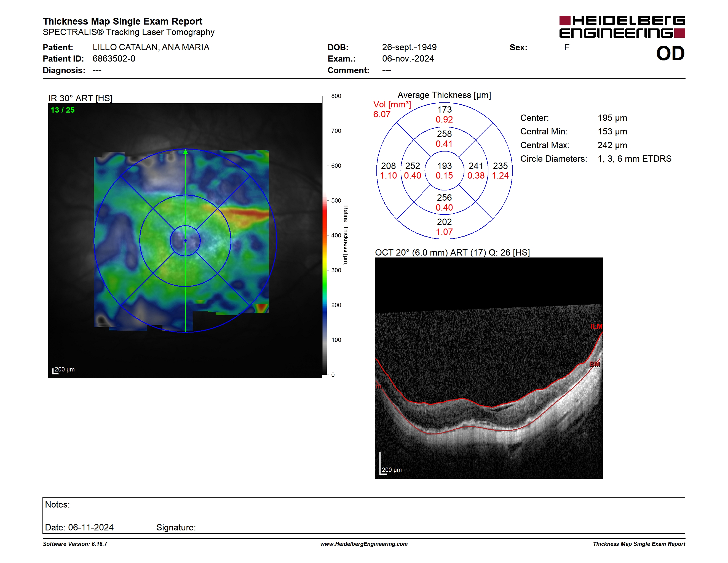
Task: Click the OCT 20° (6.0 mm) scan title
Action: pos(452,253)
